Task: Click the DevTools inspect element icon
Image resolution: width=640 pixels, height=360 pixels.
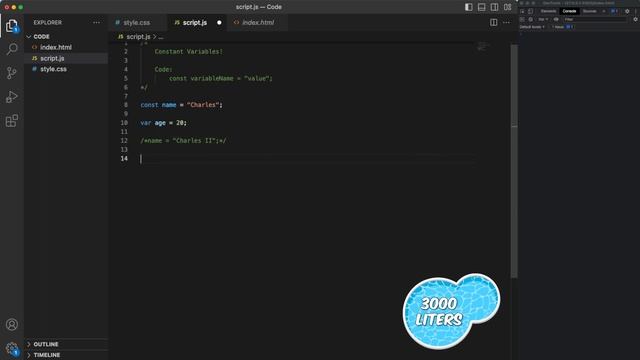Action: [x=522, y=11]
